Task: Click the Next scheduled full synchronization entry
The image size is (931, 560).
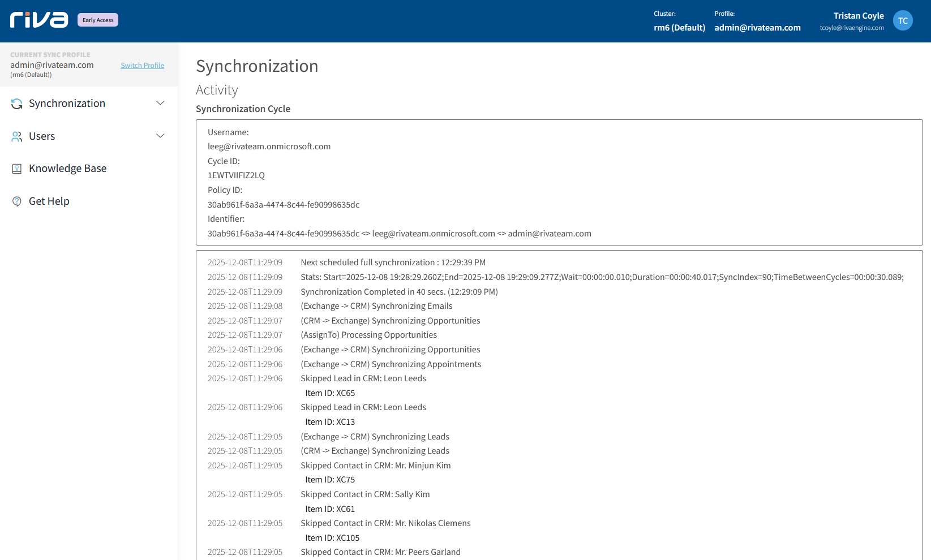Action: (393, 262)
